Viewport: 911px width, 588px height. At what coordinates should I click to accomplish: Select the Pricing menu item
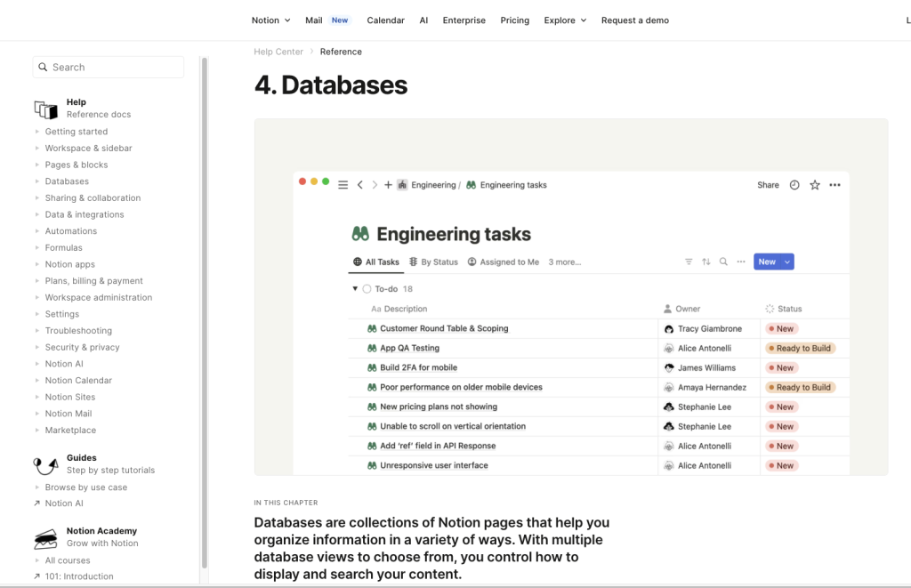(514, 20)
